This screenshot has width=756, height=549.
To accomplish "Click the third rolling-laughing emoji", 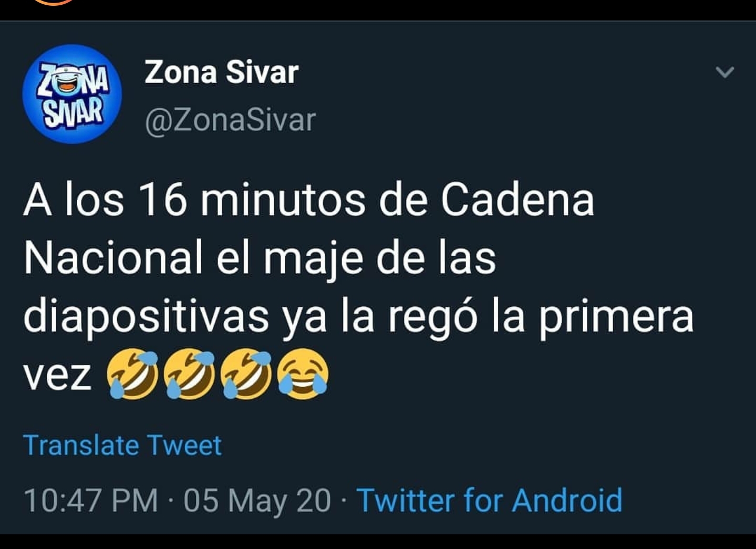I will tap(246, 374).
